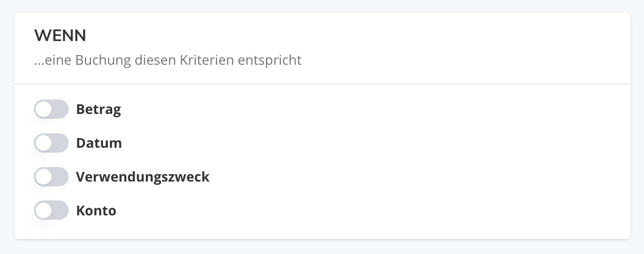Click the Konto label text

[x=96, y=211]
